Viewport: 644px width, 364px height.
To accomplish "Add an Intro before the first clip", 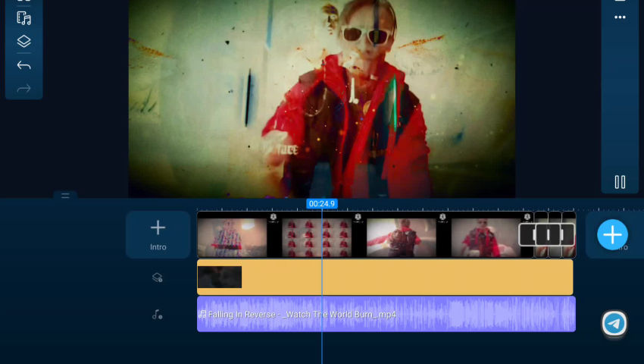I will click(158, 234).
